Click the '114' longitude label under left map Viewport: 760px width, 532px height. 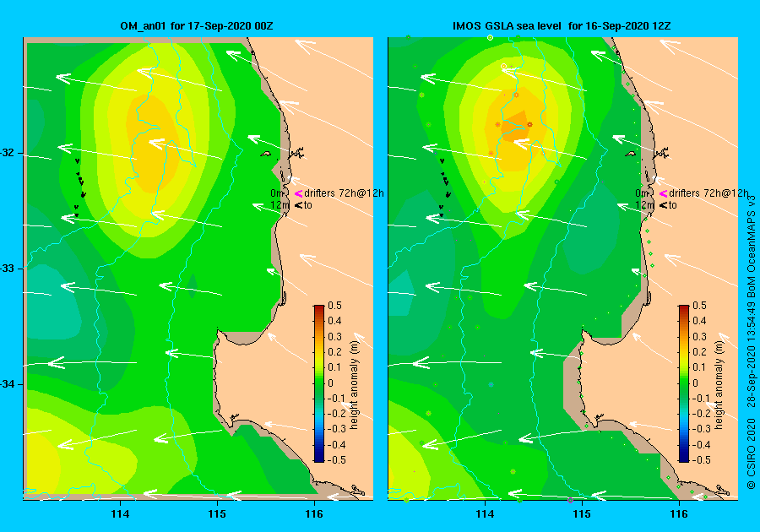(120, 514)
